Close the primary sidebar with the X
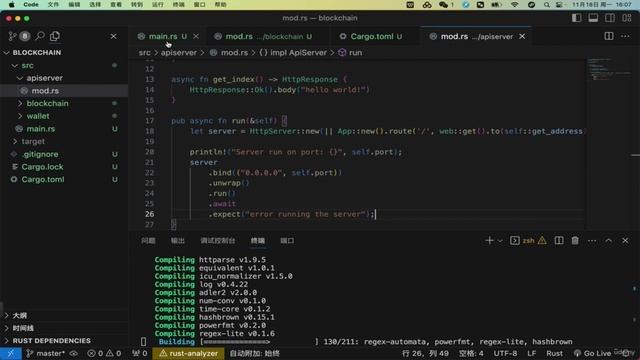Screen dimensions: 640x360 click(113, 36)
